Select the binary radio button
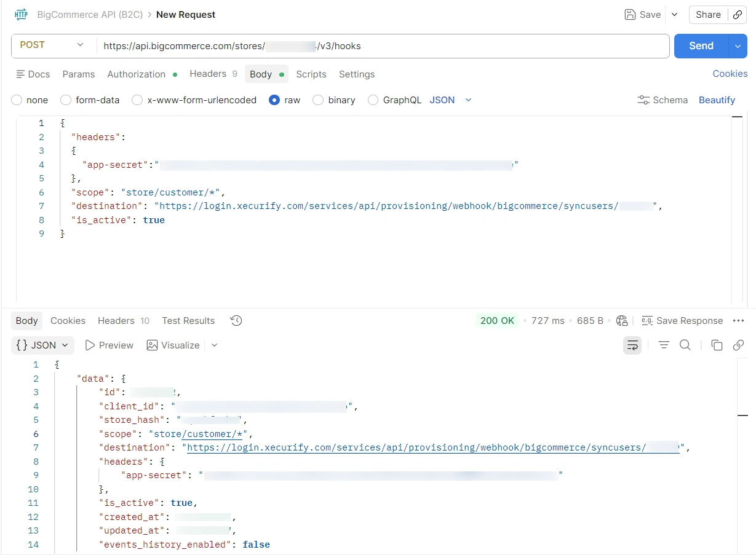Image resolution: width=756 pixels, height=555 pixels. (318, 100)
